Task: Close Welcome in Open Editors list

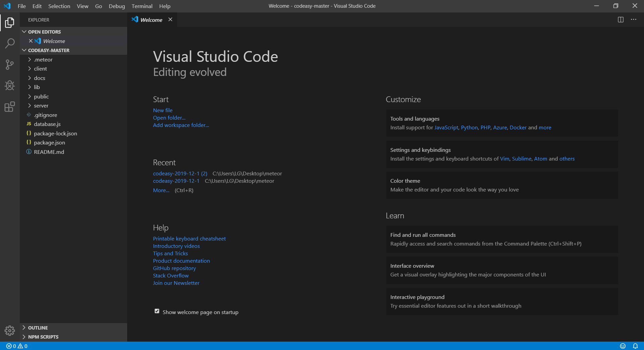Action: coord(31,41)
